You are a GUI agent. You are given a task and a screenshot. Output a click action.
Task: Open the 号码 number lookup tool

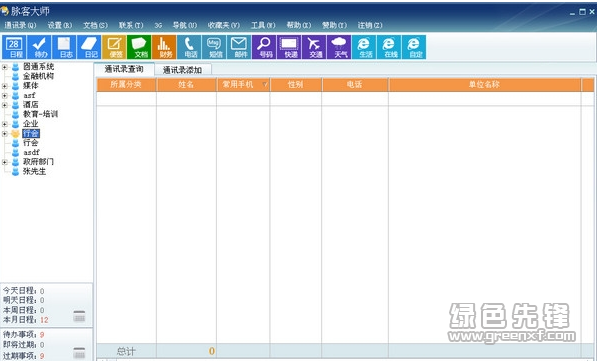[x=264, y=47]
